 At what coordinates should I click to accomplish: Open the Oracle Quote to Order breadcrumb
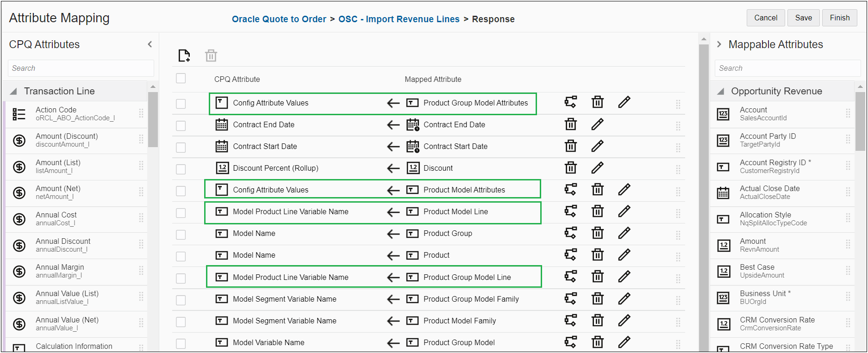coord(279,19)
